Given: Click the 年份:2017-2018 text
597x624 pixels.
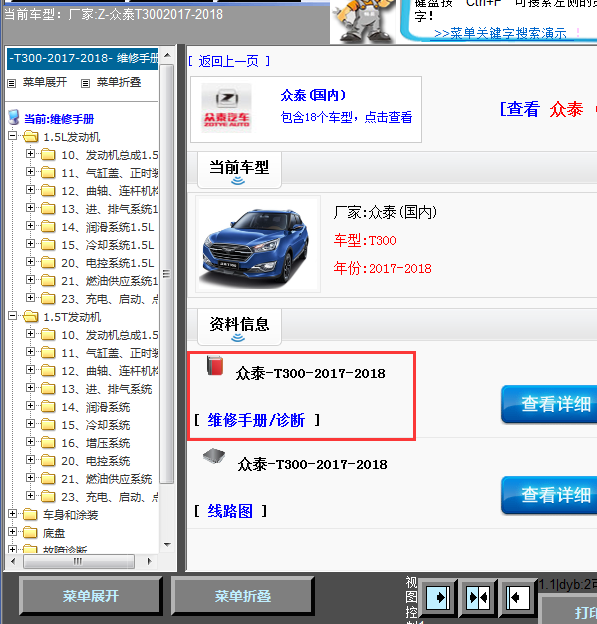Looking at the screenshot, I should [382, 268].
